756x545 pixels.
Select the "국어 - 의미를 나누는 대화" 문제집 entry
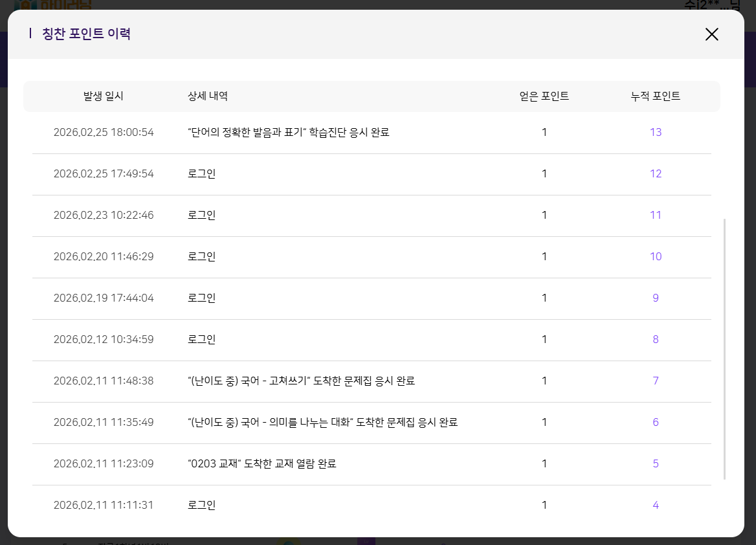322,422
